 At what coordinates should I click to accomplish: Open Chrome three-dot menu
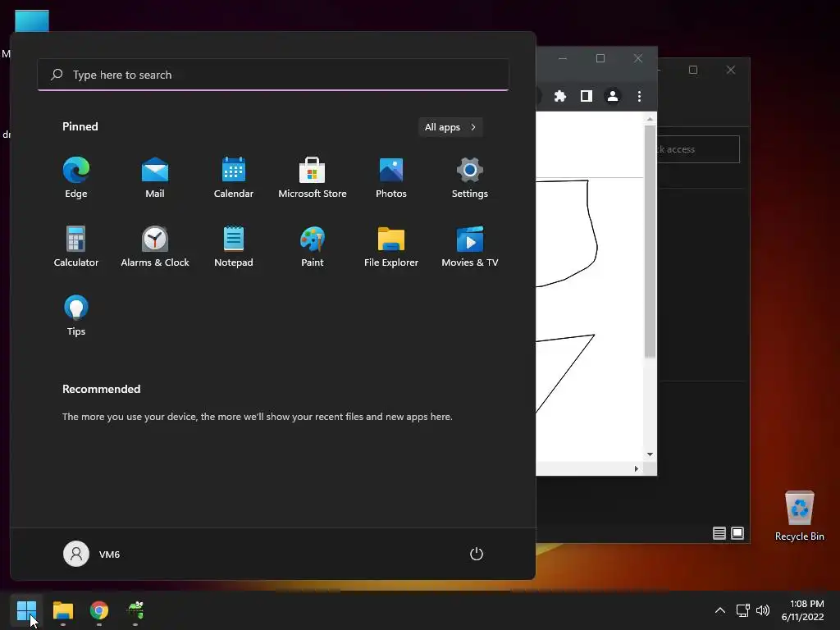(x=639, y=96)
